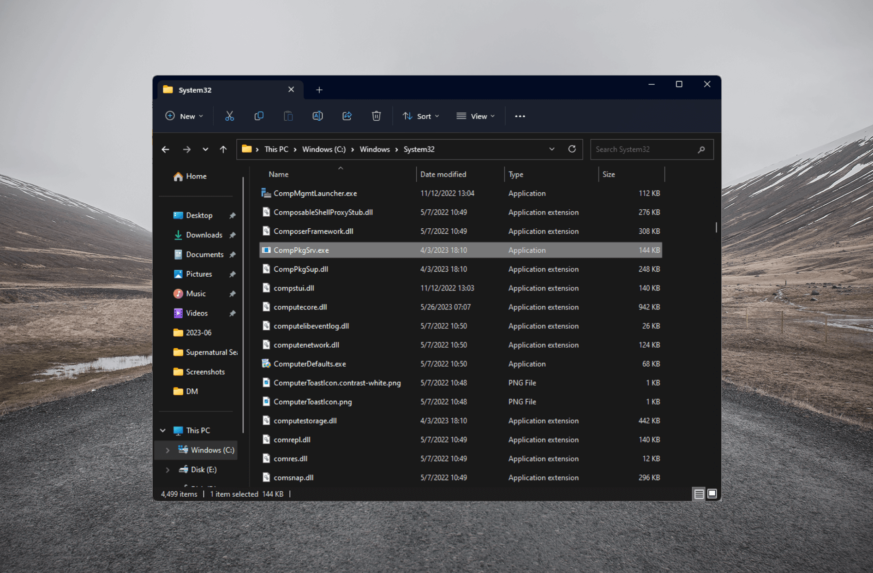Navigate back to previous folder
The height and width of the screenshot is (573, 873).
(166, 149)
